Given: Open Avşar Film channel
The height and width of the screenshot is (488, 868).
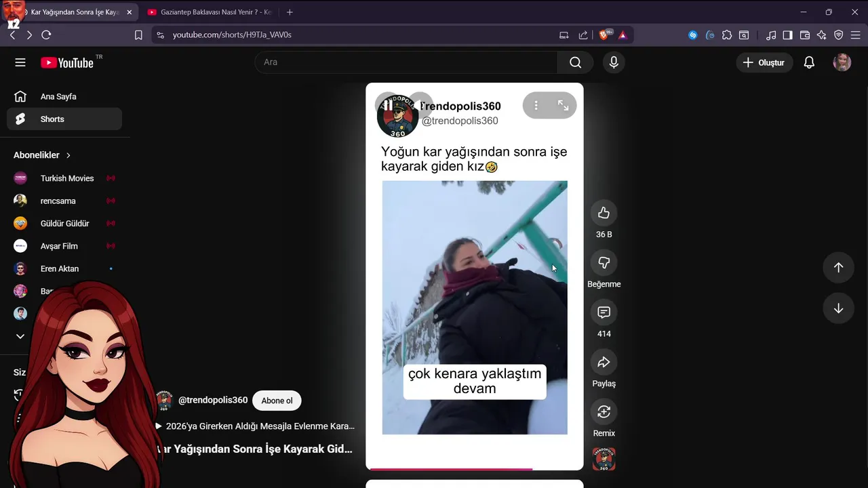Looking at the screenshot, I should [64, 246].
